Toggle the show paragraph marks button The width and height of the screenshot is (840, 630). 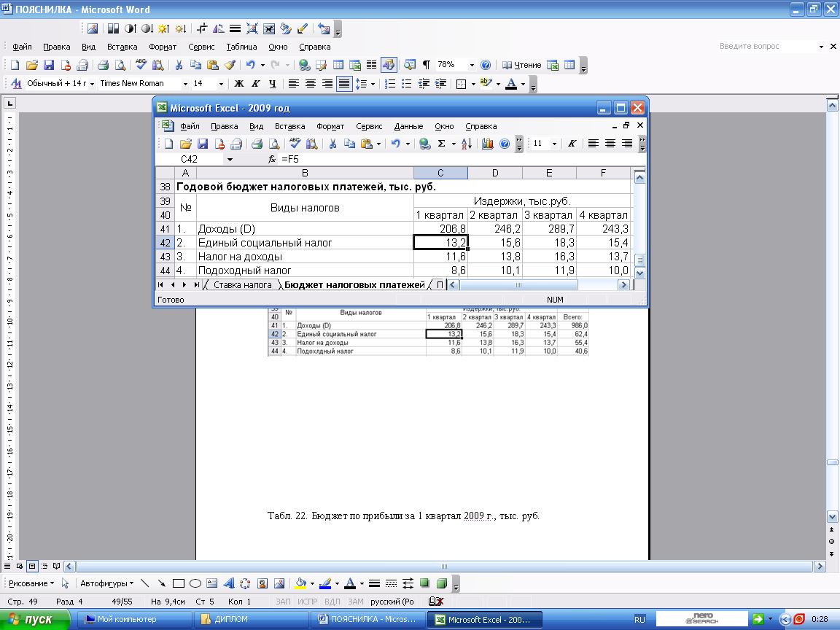pos(427,65)
